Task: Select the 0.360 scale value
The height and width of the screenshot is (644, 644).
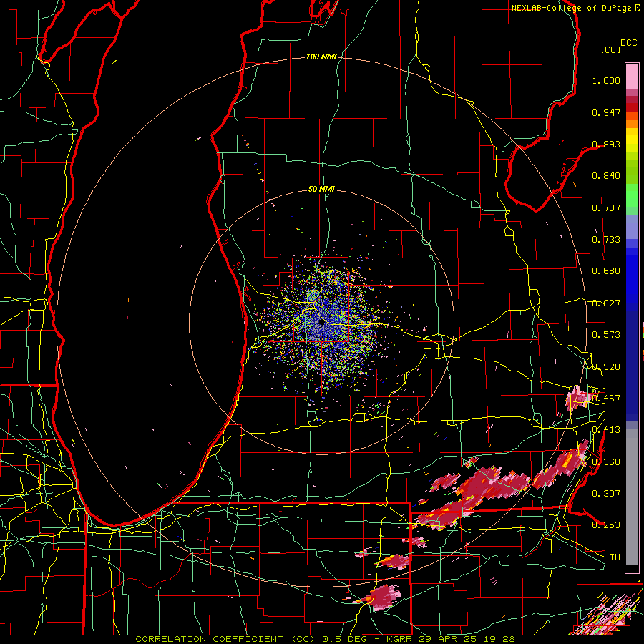Action: 606,462
